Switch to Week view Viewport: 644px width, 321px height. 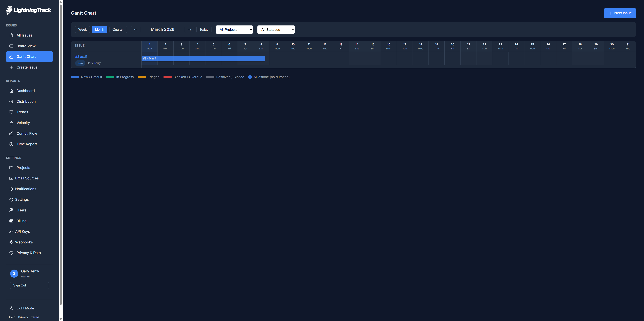click(82, 29)
